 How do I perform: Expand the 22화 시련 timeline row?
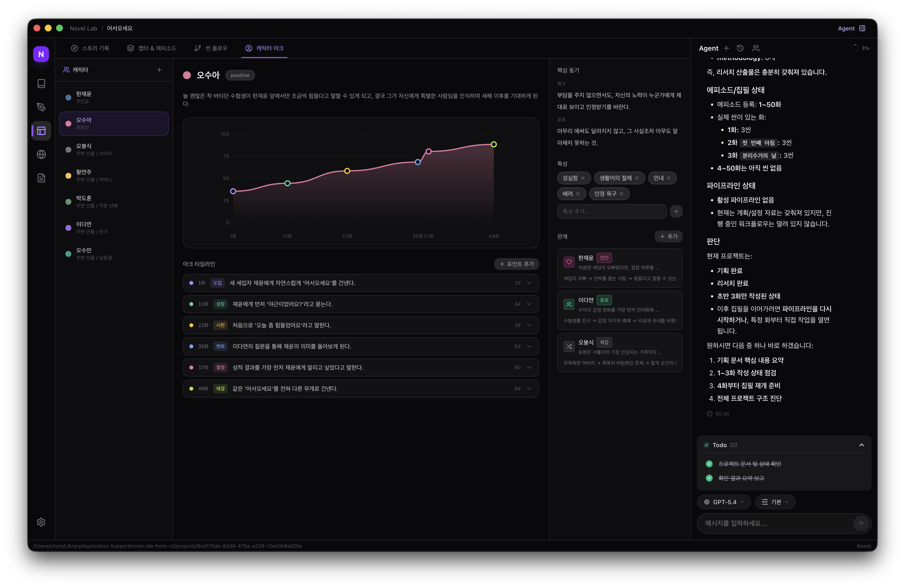[529, 325]
